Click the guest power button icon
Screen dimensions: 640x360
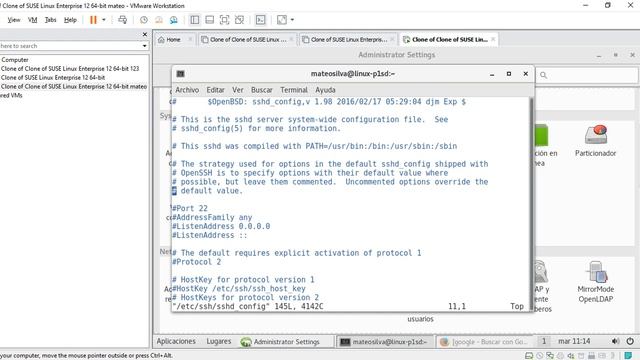pyautogui.click(x=630, y=341)
